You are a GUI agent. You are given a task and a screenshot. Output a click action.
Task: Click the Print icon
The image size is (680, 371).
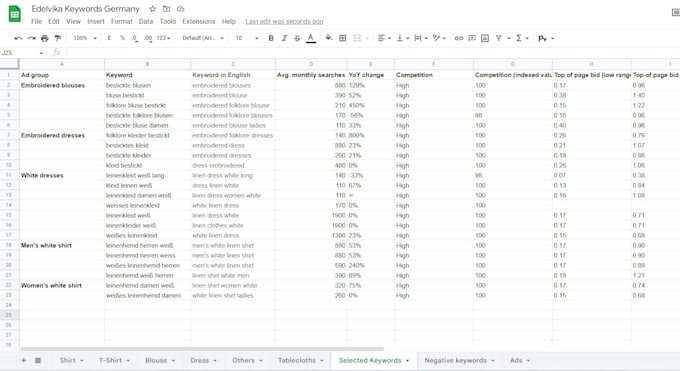(45, 38)
